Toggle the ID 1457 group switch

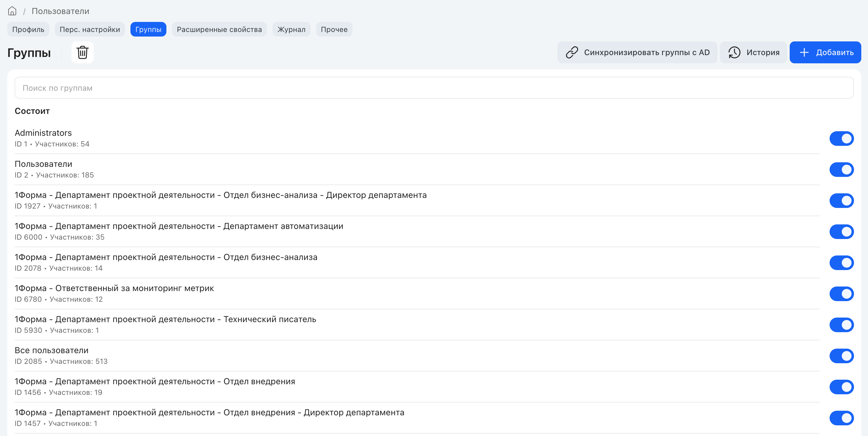click(842, 418)
